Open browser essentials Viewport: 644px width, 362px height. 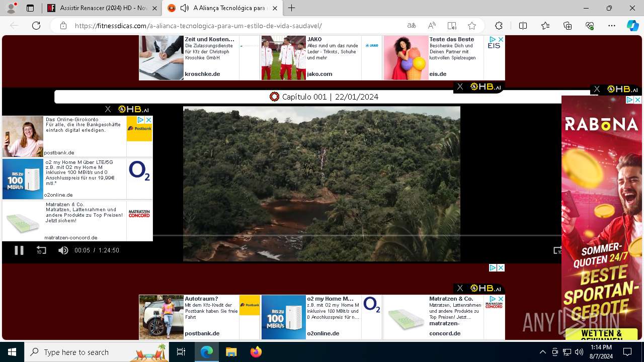tap(590, 26)
